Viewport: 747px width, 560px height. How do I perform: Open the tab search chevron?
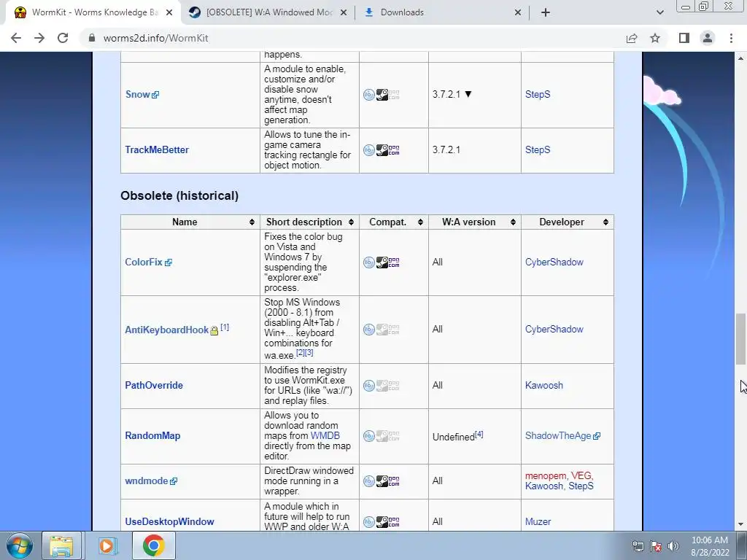click(659, 12)
